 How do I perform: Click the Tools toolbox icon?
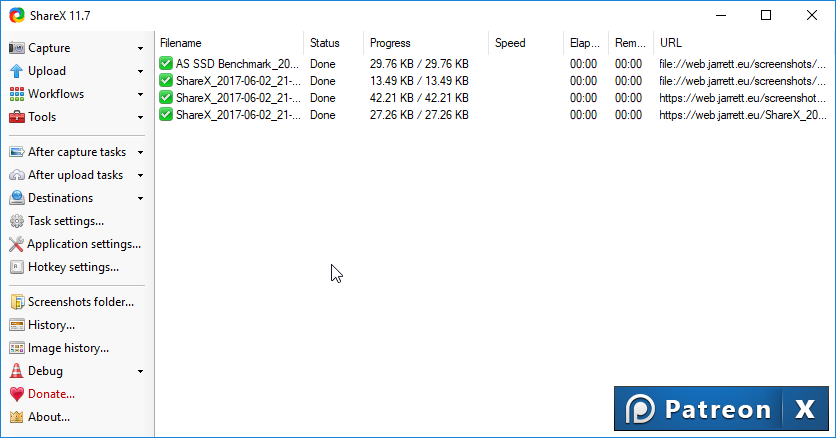pyautogui.click(x=17, y=117)
